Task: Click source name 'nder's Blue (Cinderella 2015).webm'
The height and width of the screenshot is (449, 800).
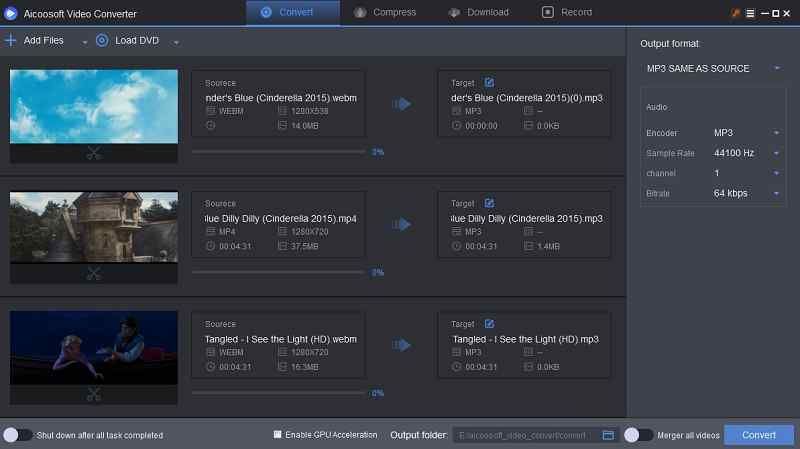Action: click(x=281, y=98)
